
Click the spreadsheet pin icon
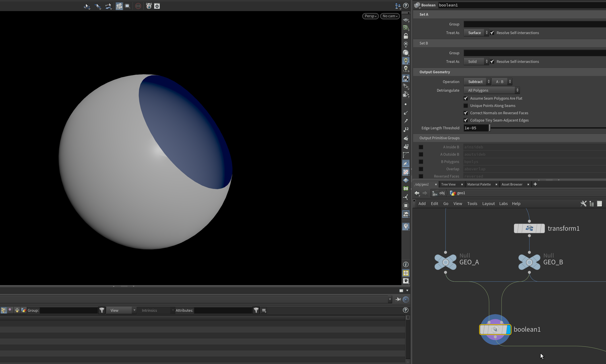pyautogui.click(x=398, y=300)
